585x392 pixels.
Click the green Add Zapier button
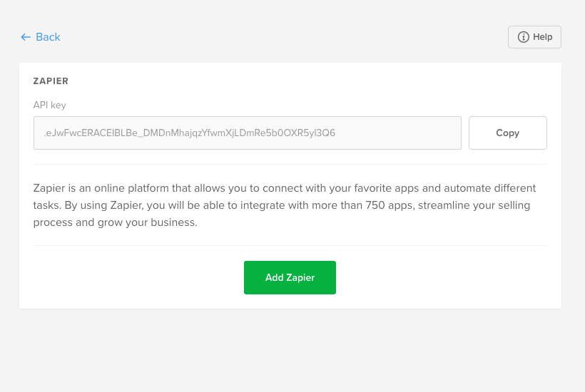pyautogui.click(x=290, y=277)
